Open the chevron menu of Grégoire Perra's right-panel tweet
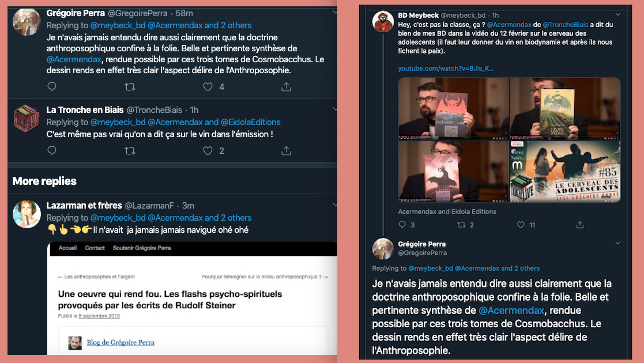 pyautogui.click(x=617, y=244)
